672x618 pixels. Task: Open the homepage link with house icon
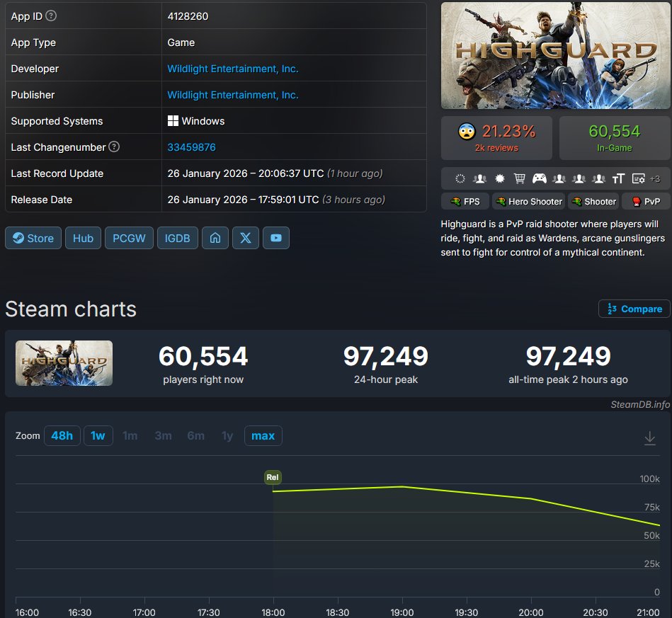click(x=215, y=238)
